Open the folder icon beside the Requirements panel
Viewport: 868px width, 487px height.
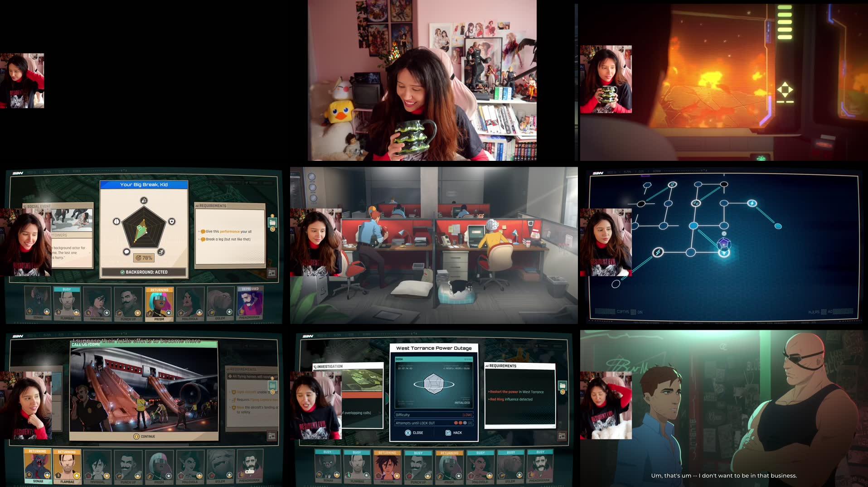tap(272, 222)
